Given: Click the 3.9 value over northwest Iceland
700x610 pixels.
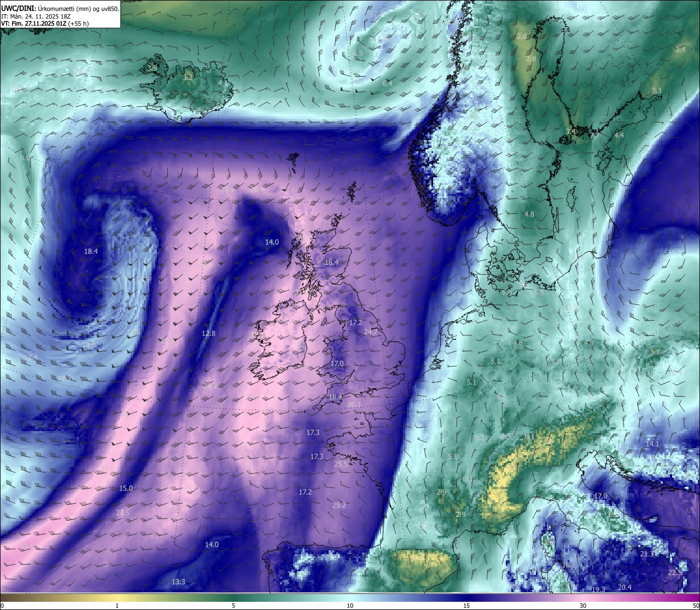Looking at the screenshot, I should [152, 68].
